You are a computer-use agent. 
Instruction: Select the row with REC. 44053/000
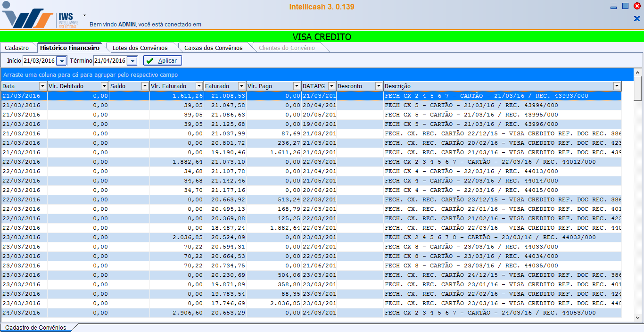[x=311, y=313]
